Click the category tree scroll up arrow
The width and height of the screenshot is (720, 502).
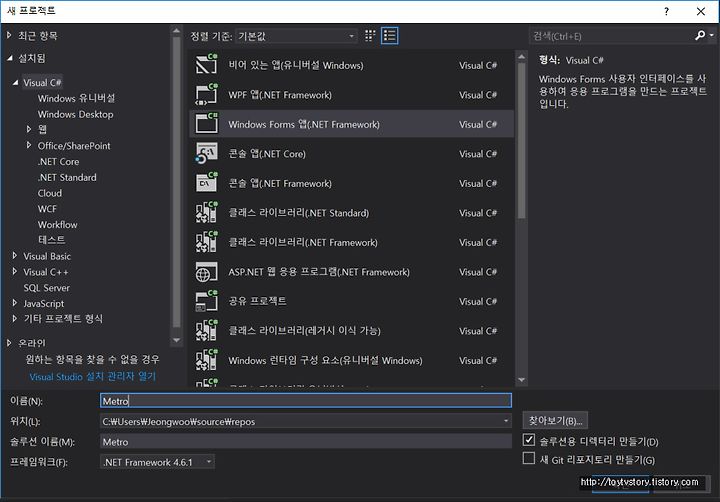pos(176,30)
